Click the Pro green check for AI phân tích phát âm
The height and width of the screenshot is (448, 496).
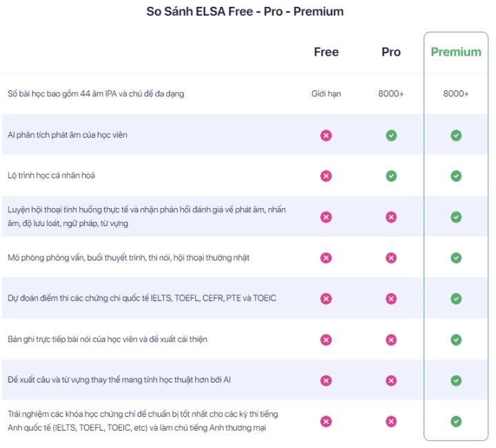tap(391, 135)
